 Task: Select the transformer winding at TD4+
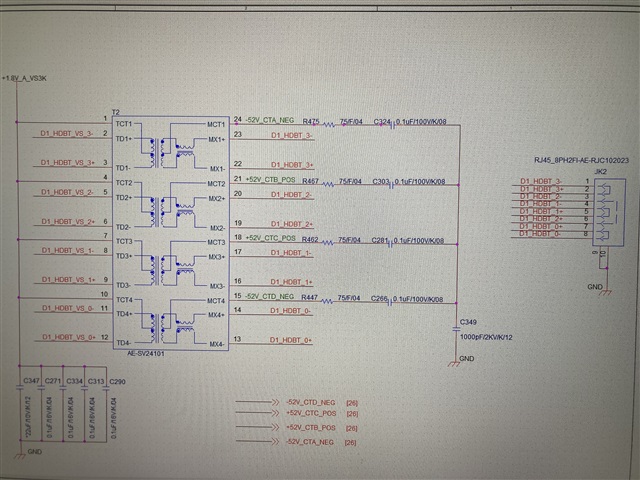(x=154, y=329)
